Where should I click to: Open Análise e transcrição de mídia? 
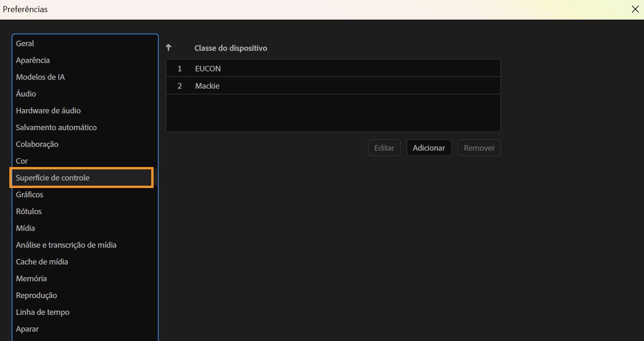point(66,244)
